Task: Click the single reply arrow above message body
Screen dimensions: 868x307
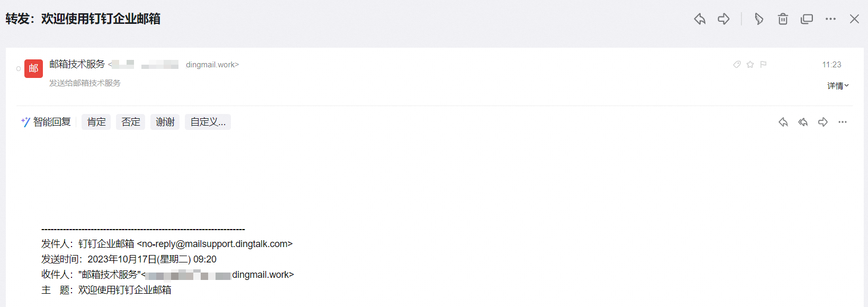Action: click(783, 122)
